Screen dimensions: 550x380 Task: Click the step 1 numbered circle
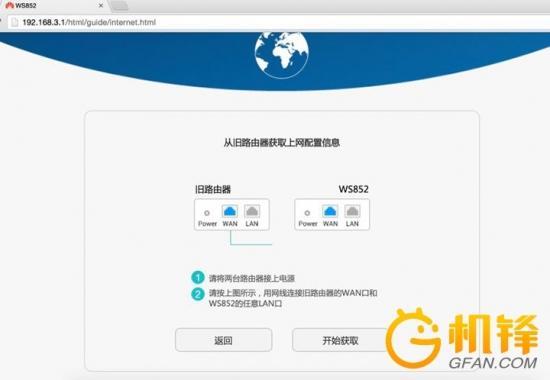point(198,278)
